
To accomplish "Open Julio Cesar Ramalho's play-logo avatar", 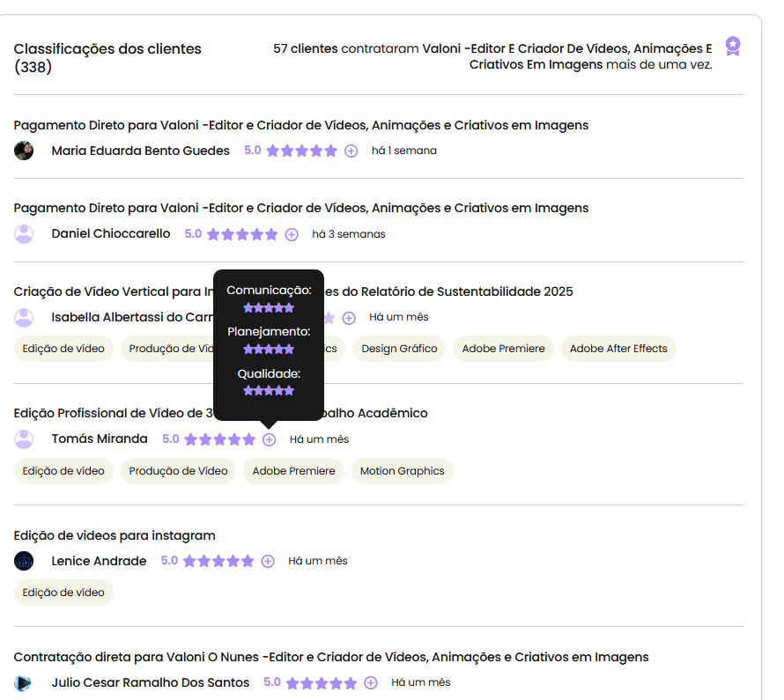I will click(23, 682).
